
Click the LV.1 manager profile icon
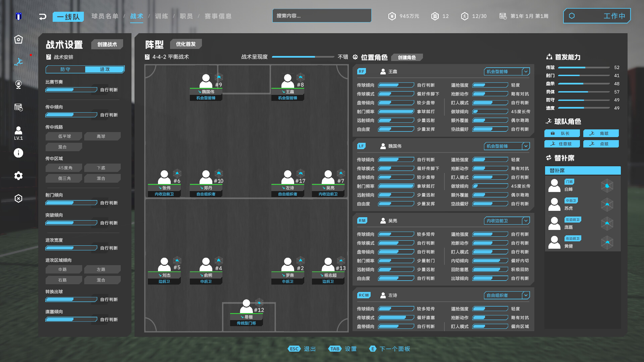(x=18, y=131)
